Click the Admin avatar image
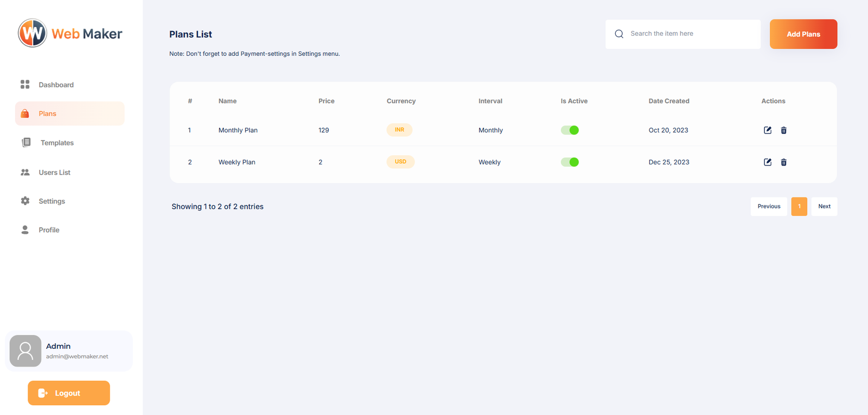The height and width of the screenshot is (415, 868). point(25,351)
